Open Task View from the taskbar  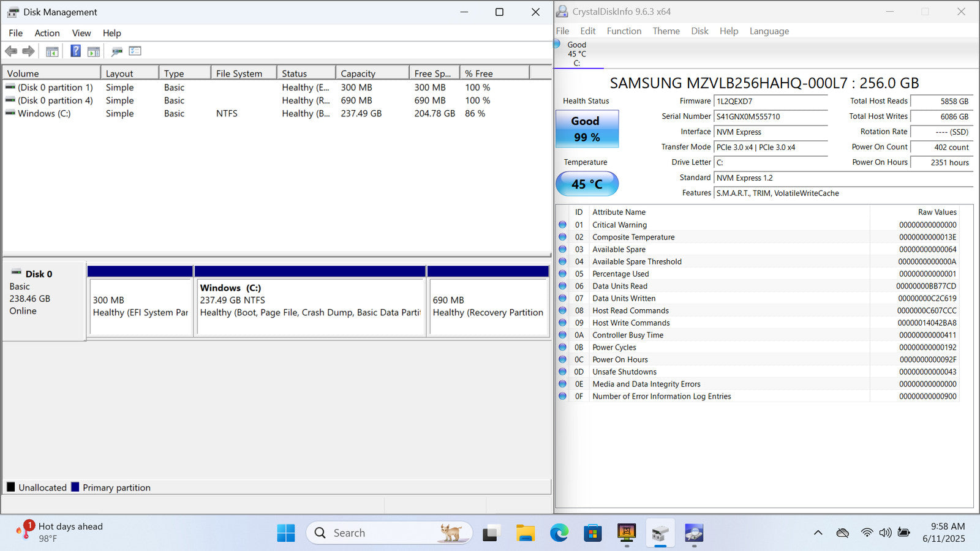tap(490, 533)
